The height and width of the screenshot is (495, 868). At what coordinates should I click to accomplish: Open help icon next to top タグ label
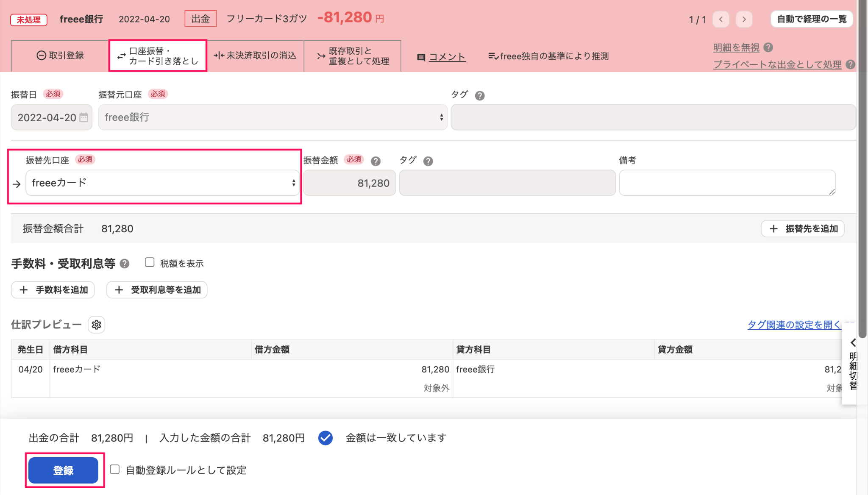point(479,95)
